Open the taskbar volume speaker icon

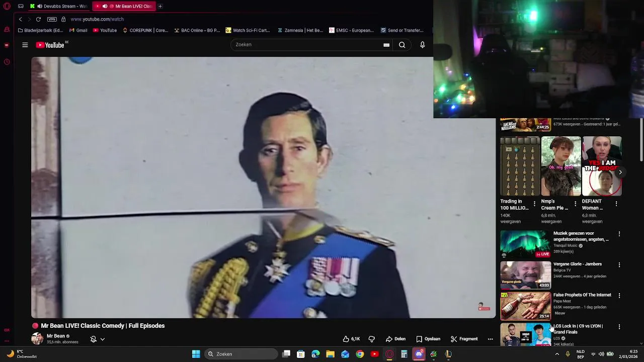click(601, 354)
